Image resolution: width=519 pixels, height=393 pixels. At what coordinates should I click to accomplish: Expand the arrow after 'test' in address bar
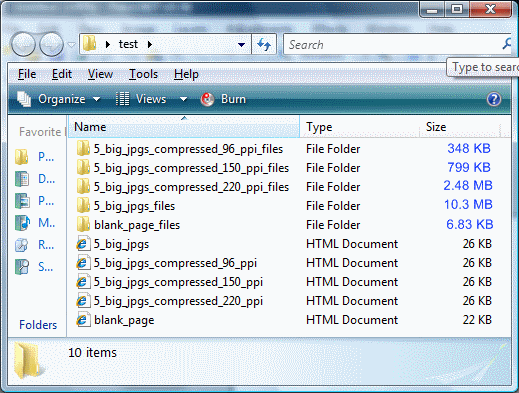(150, 44)
